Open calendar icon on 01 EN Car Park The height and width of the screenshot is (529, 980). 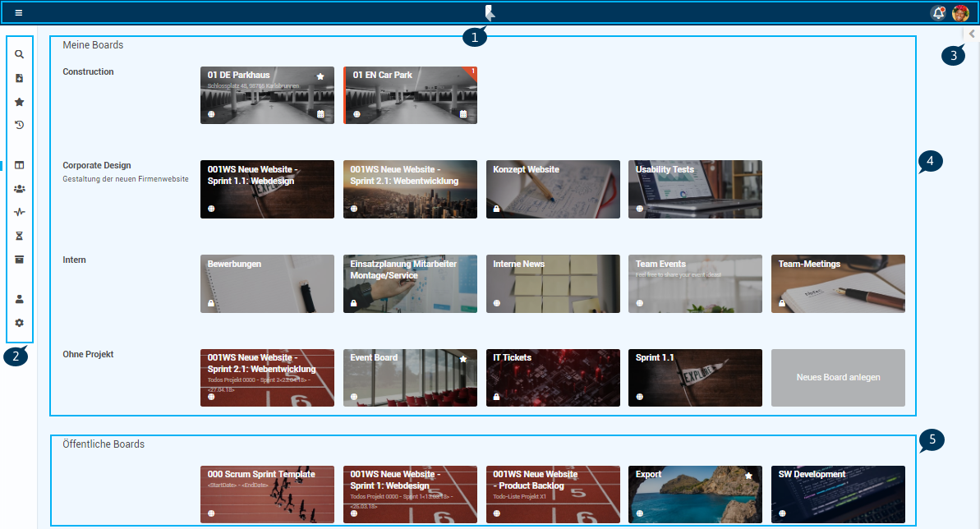point(463,114)
